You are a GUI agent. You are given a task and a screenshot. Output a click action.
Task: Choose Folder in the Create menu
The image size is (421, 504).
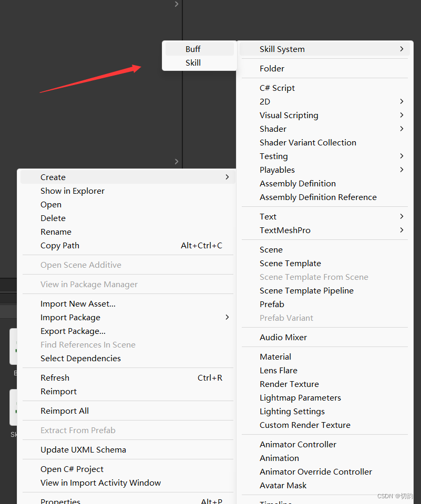click(x=325, y=68)
